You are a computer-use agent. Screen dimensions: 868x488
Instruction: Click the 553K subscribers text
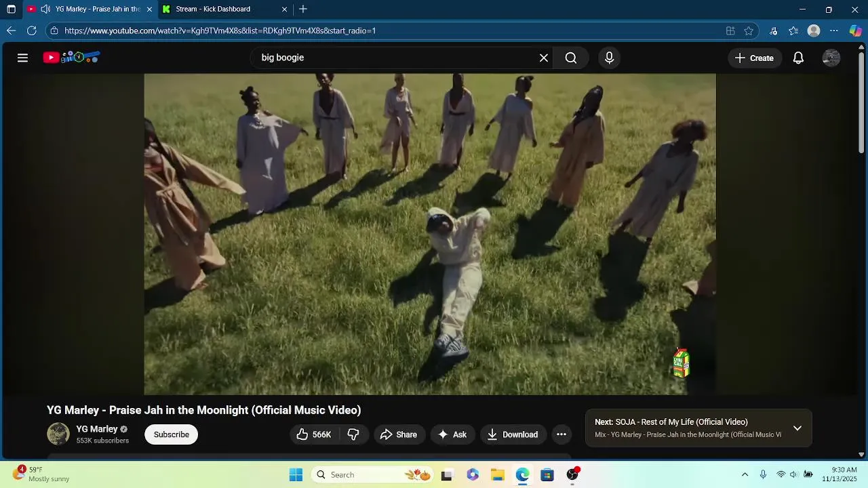[x=102, y=441]
